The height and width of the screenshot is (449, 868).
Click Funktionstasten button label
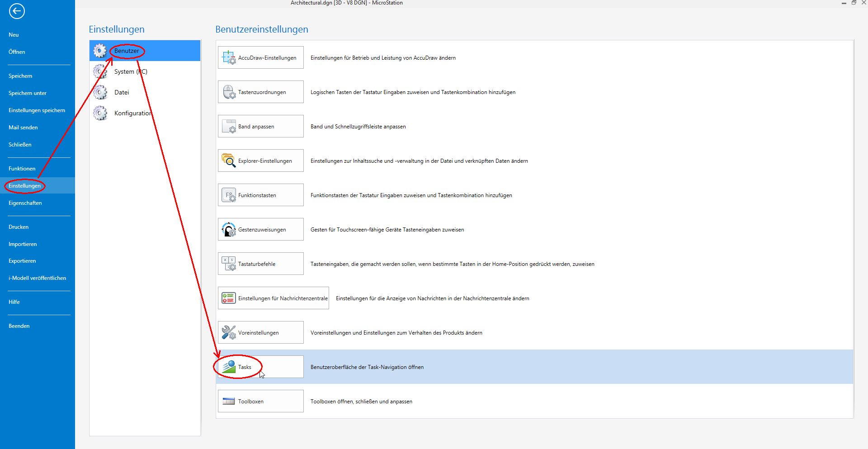coord(257,195)
